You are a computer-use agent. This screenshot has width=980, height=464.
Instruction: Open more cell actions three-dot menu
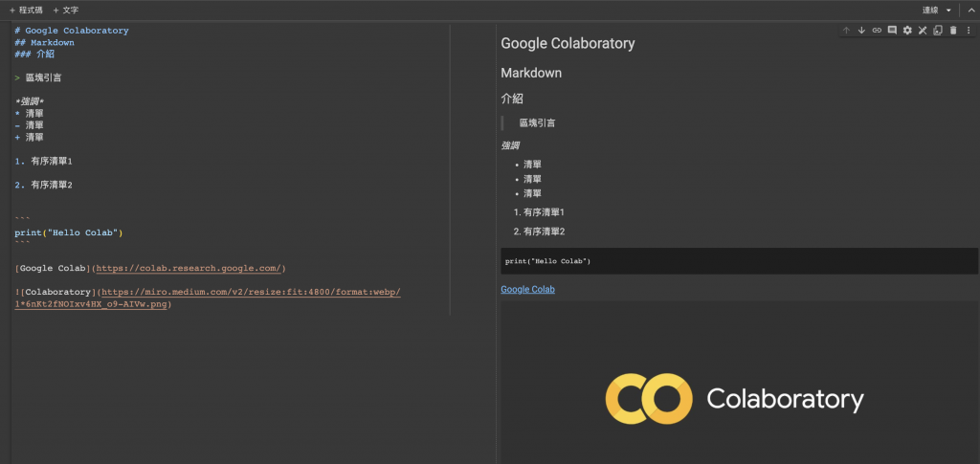pyautogui.click(x=969, y=30)
